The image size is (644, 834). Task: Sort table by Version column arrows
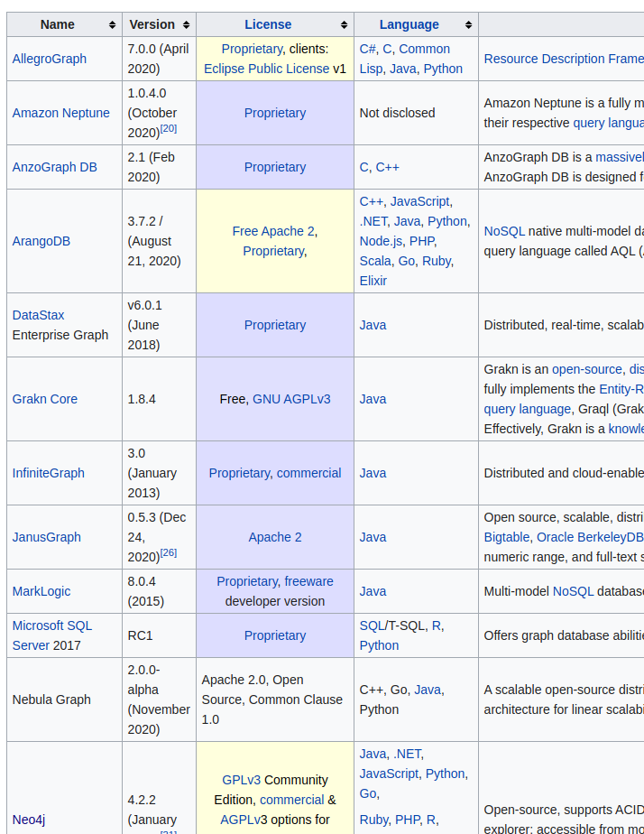click(186, 25)
